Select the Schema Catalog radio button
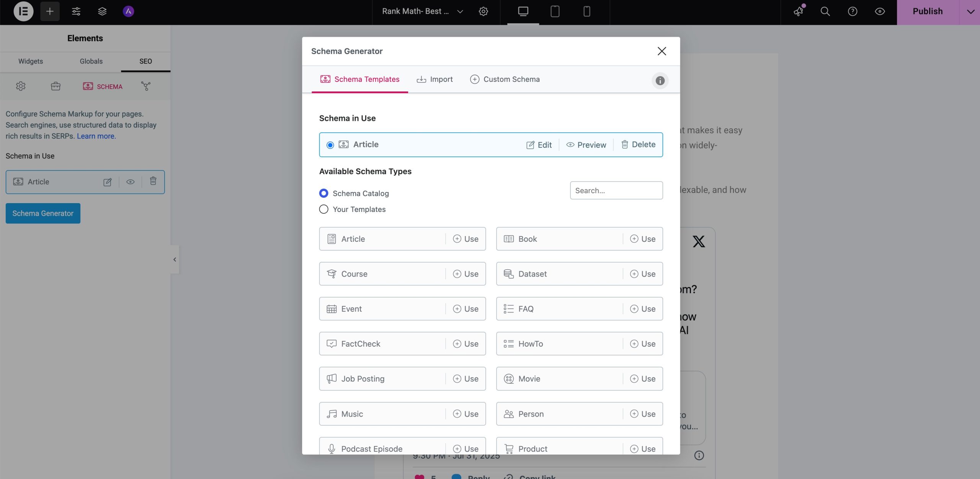The image size is (980, 479). pyautogui.click(x=324, y=193)
